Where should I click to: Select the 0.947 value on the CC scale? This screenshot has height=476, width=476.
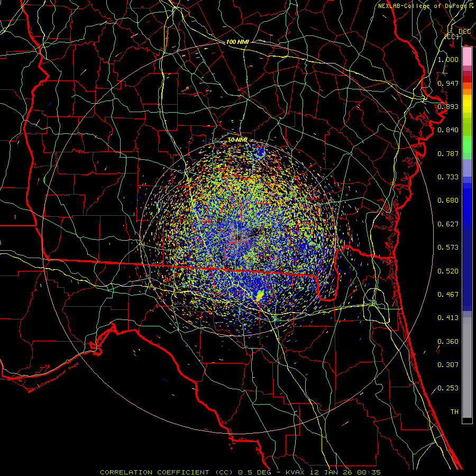[448, 83]
